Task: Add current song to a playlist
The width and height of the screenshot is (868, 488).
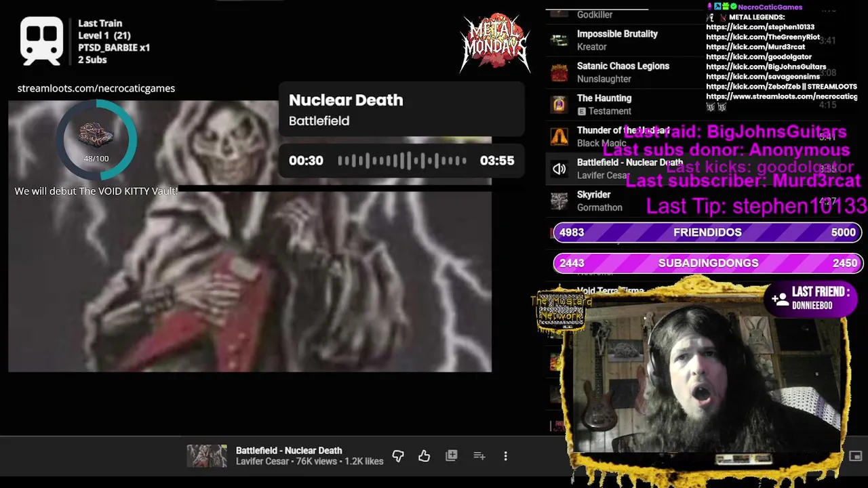Action: click(479, 456)
